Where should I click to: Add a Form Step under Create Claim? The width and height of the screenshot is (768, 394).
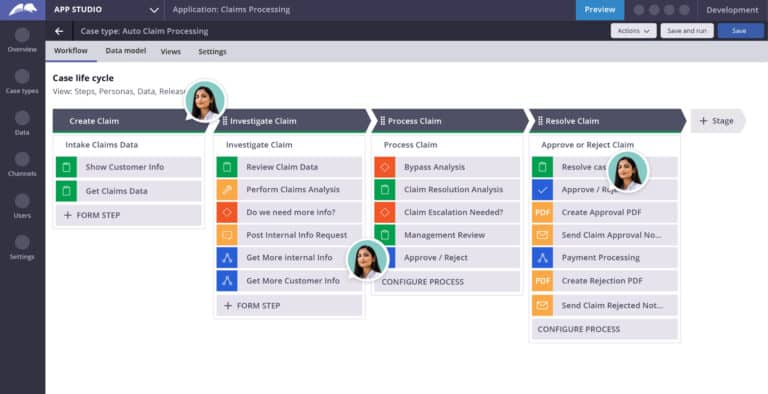click(x=128, y=215)
